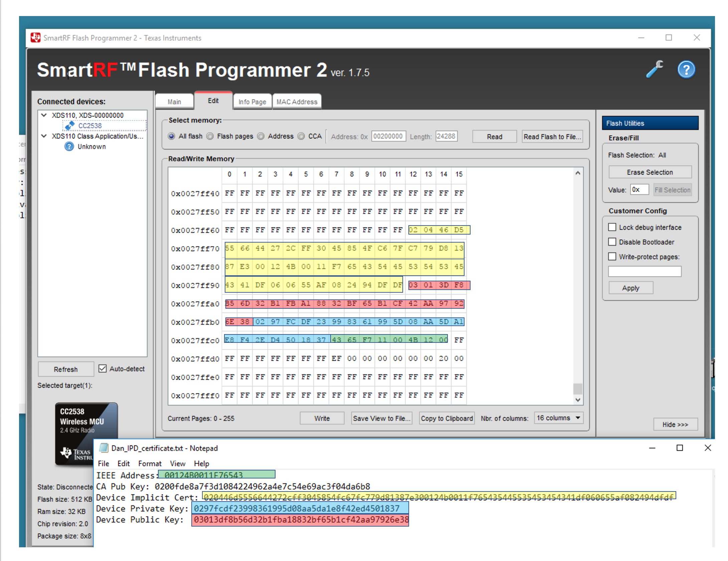This screenshot has width=728, height=561.
Task: Click the Unknown device question icon
Action: coord(69,146)
